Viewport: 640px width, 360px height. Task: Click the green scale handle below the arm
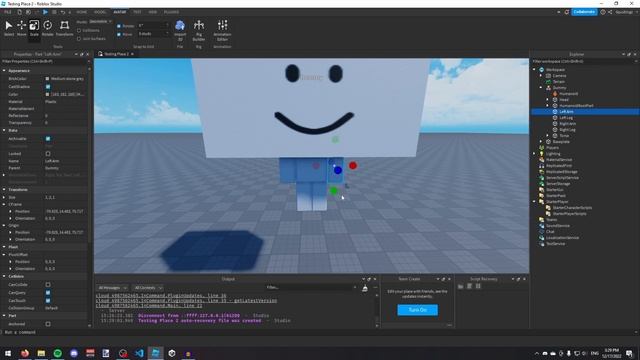[333, 191]
